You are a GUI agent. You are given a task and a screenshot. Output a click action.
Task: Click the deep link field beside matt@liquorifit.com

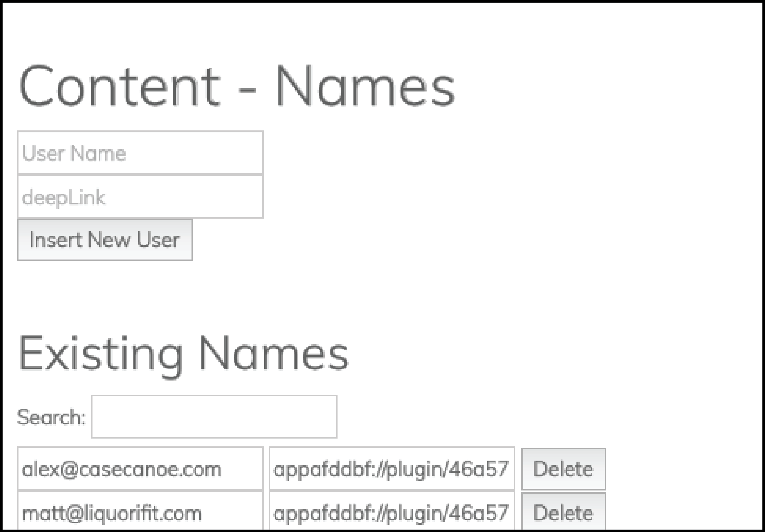coord(391,513)
